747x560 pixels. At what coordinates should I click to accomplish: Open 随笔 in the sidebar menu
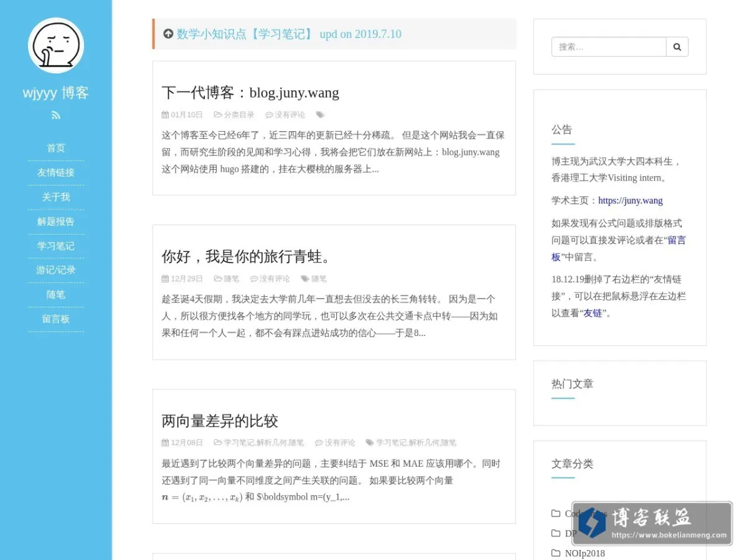[x=56, y=294]
